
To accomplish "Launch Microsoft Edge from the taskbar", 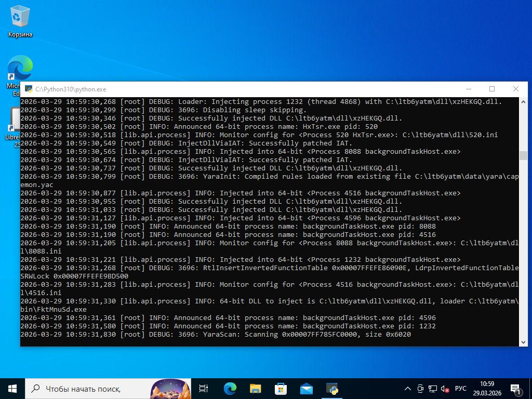I will [x=230, y=389].
